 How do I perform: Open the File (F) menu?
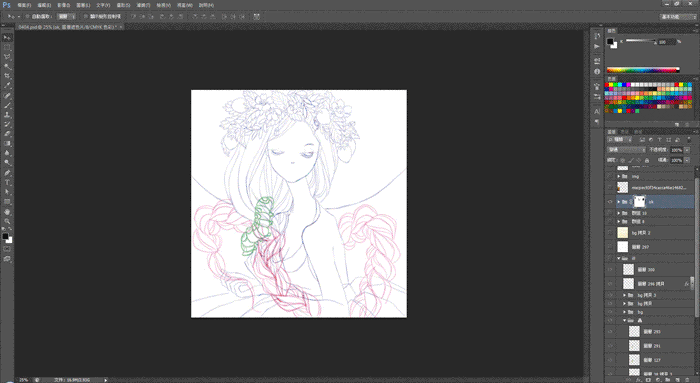pyautogui.click(x=24, y=5)
